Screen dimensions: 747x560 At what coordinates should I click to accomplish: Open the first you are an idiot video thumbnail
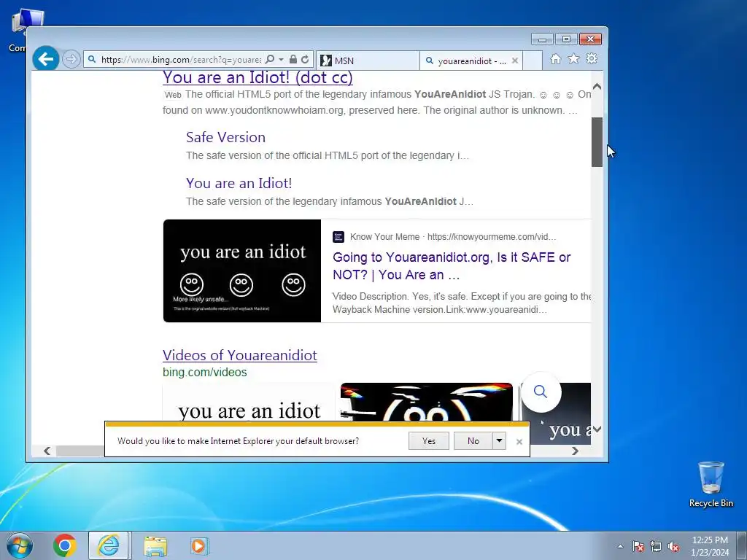click(249, 402)
